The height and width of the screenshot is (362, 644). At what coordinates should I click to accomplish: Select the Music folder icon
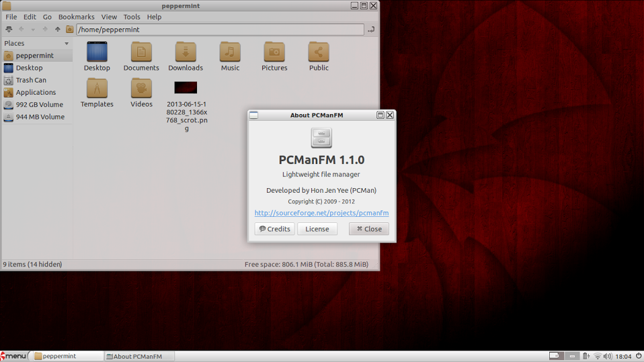(x=230, y=52)
